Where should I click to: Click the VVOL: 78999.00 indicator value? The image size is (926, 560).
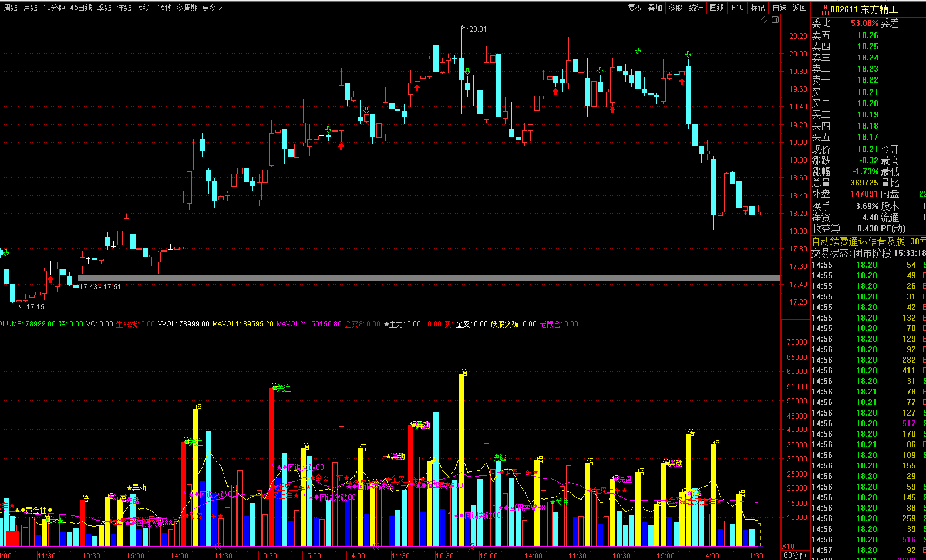(x=183, y=324)
